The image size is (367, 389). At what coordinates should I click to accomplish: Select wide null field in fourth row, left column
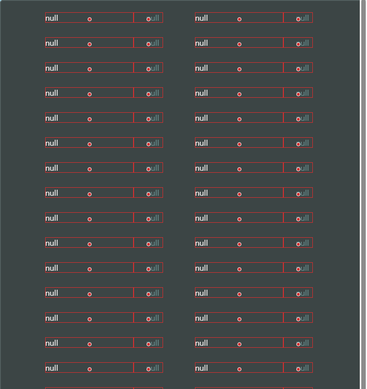point(89,93)
